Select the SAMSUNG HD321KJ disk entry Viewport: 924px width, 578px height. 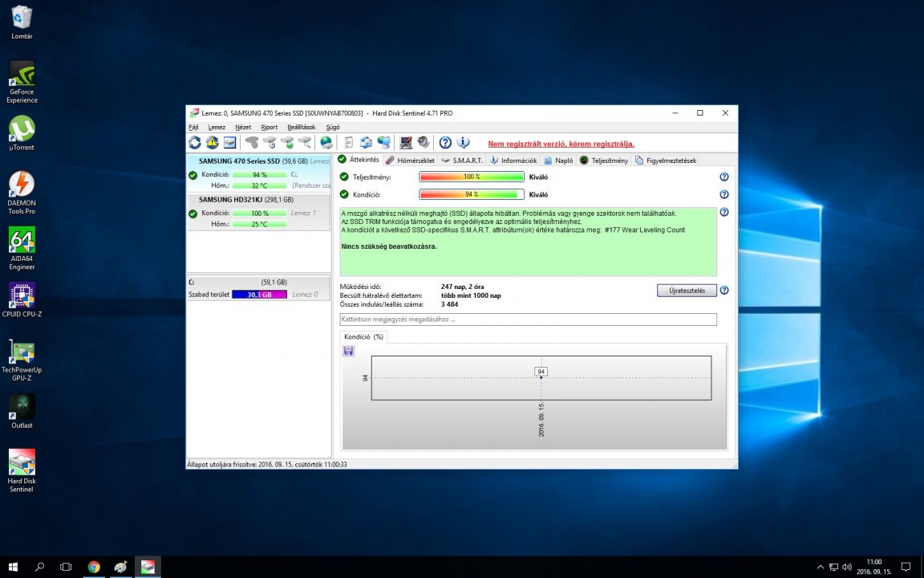tap(259, 212)
